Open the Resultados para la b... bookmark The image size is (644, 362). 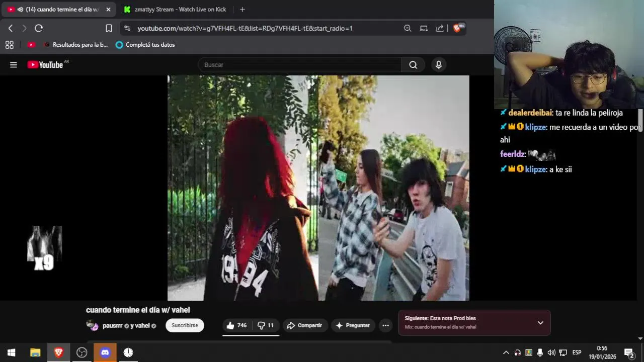(x=76, y=45)
